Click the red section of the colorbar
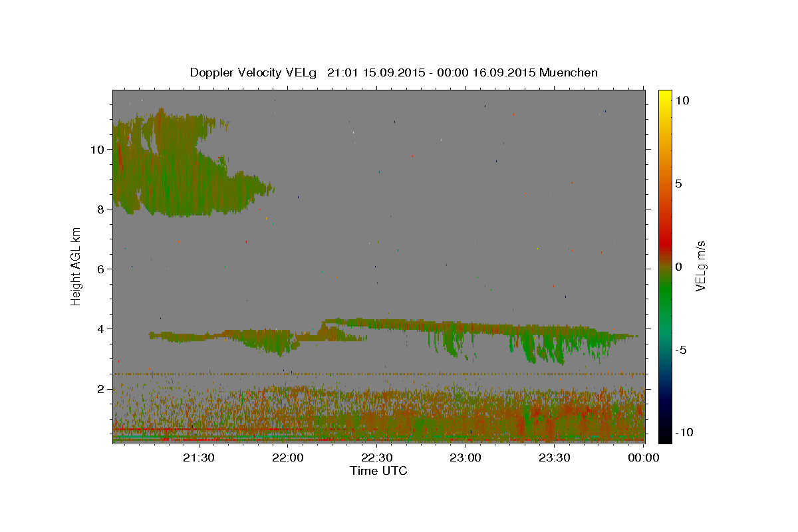 [x=664, y=243]
